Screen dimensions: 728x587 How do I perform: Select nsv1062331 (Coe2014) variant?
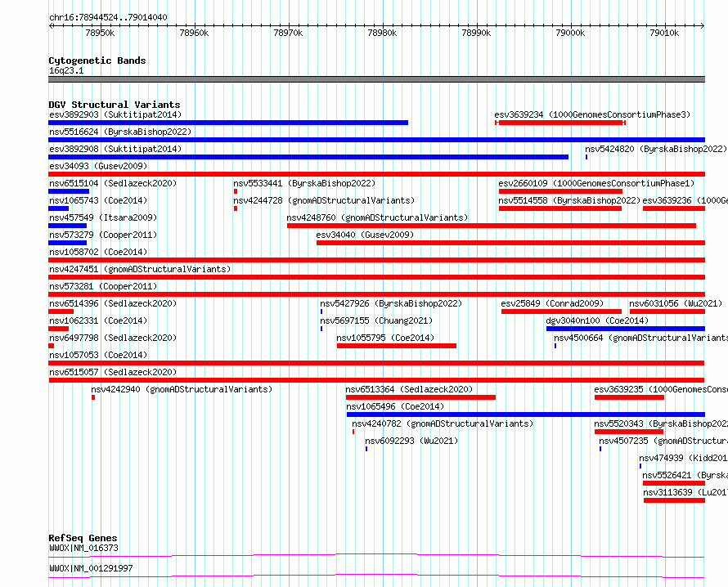point(98,320)
